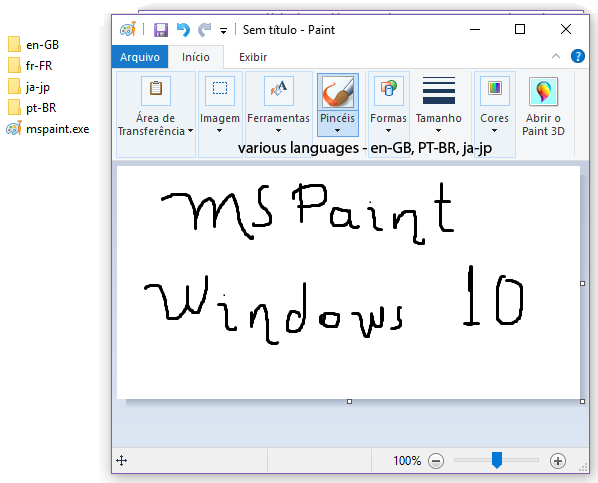Expand the Área de Transferência dropdown arrow
The width and height of the screenshot is (598, 483).
click(x=190, y=131)
